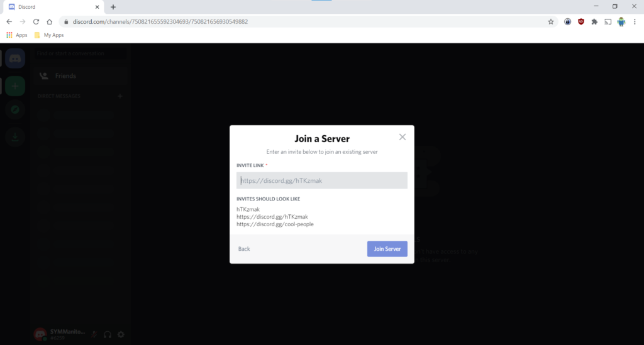The image size is (644, 345).
Task: Click the Join Server button
Action: click(x=387, y=249)
